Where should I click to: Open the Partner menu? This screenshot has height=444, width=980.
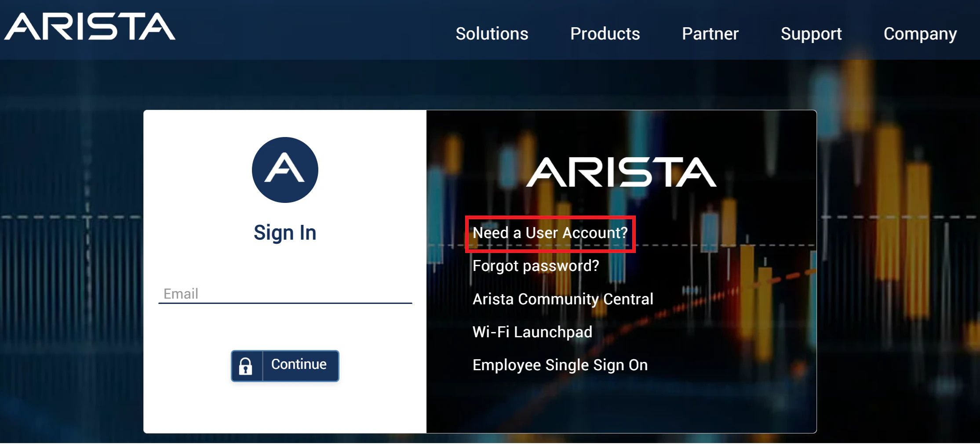coord(710,34)
